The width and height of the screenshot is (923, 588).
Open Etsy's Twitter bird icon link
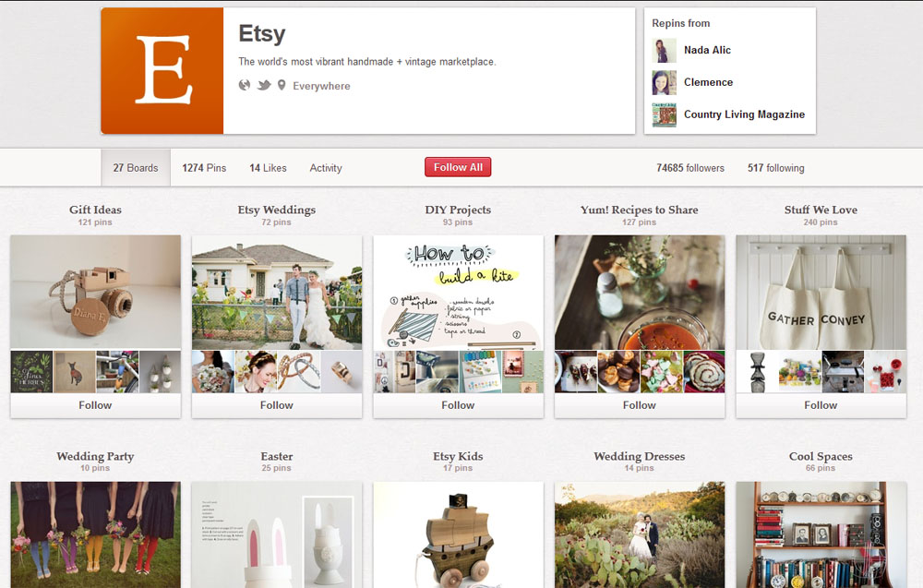[x=264, y=85]
